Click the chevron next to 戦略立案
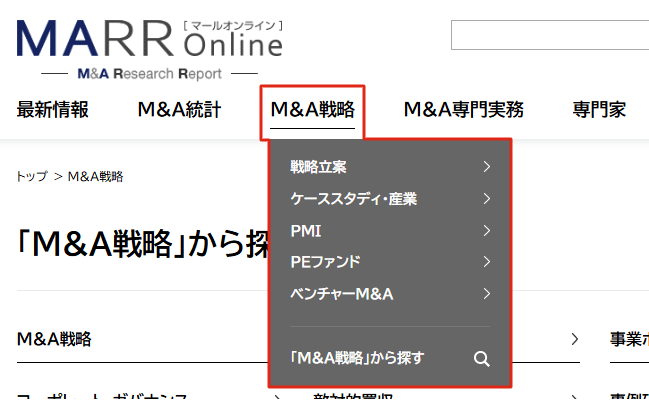649x400 pixels. click(x=487, y=167)
